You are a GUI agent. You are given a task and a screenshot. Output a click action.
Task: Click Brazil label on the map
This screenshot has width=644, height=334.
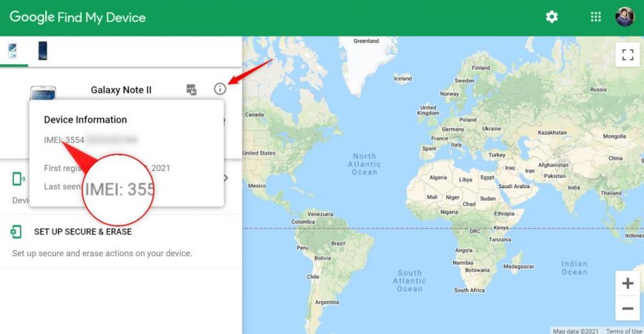coord(338,243)
